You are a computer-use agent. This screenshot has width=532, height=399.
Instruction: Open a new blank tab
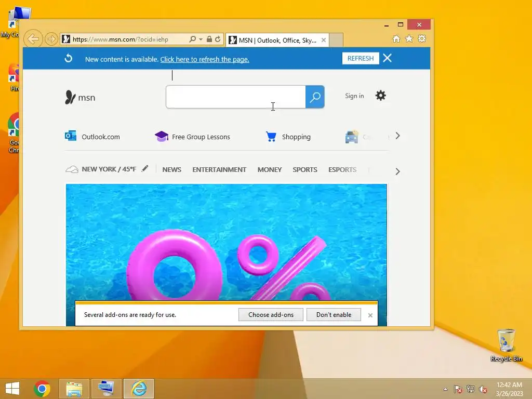336,40
